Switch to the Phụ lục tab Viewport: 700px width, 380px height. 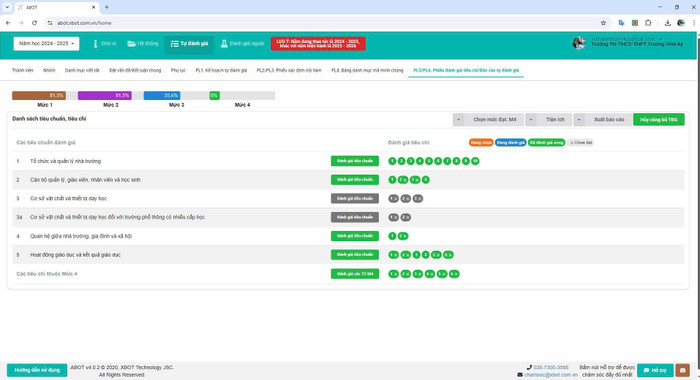(178, 71)
